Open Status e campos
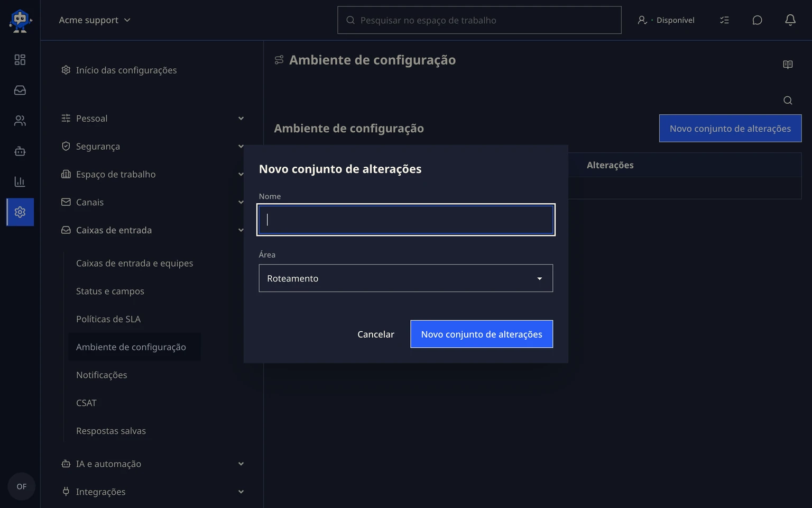Screen dimensions: 812x508 110,292
